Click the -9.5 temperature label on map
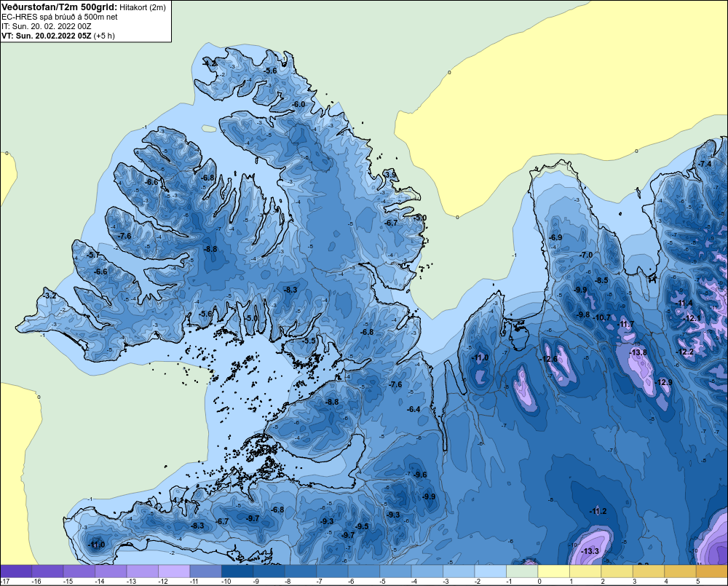 (x=362, y=526)
